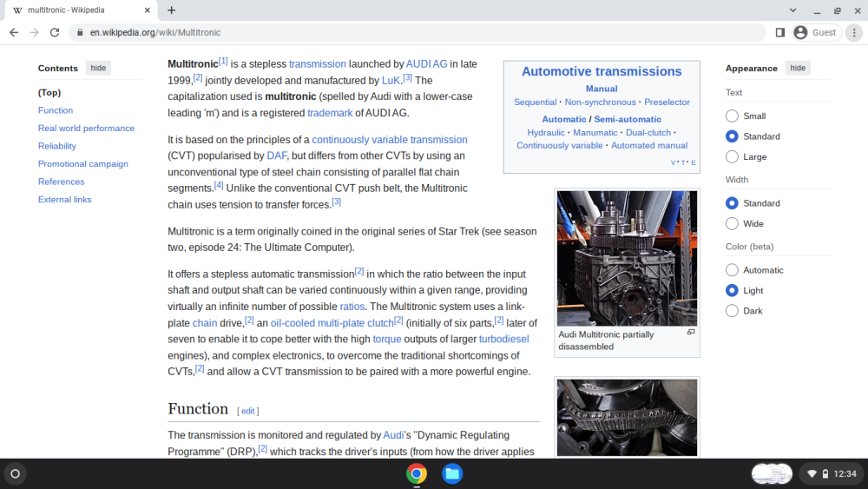Hide the Appearance panel

pyautogui.click(x=798, y=68)
